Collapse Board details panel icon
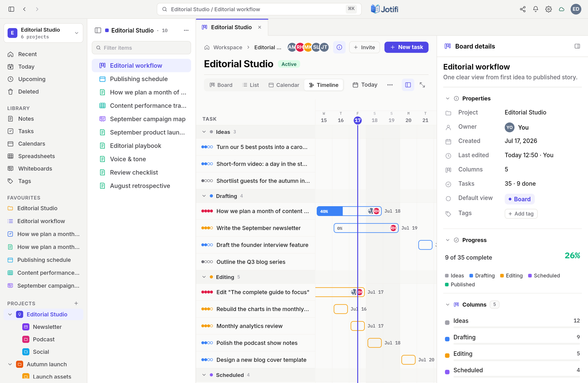Image resolution: width=588 pixels, height=383 pixels. pos(577,46)
